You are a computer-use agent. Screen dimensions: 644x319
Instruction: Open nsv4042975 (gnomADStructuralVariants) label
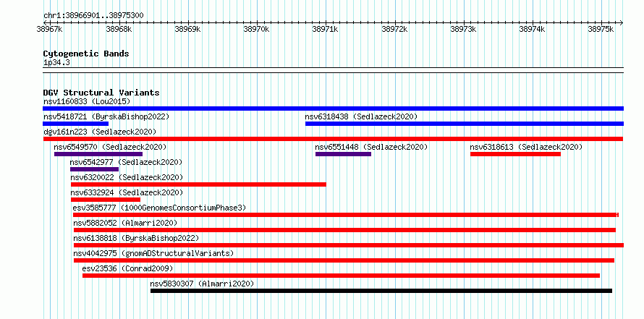tap(153, 253)
